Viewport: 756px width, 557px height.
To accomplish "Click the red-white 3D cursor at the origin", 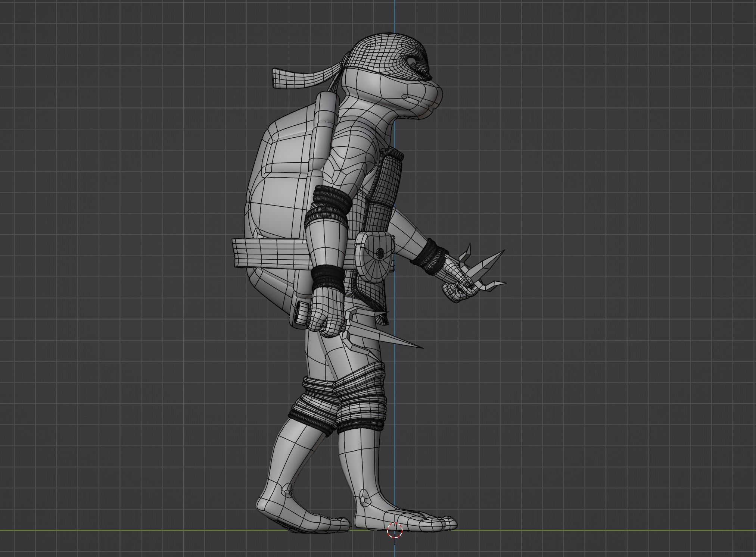I will pyautogui.click(x=395, y=530).
